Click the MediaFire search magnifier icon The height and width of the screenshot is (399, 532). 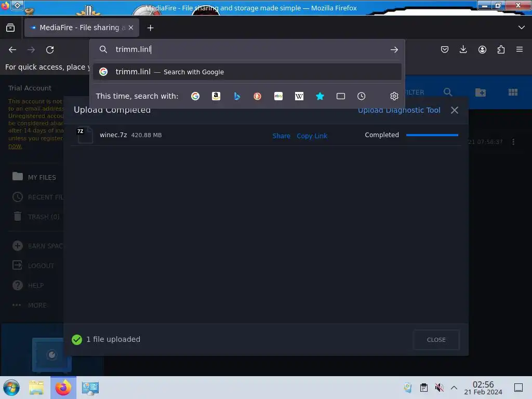tap(448, 92)
